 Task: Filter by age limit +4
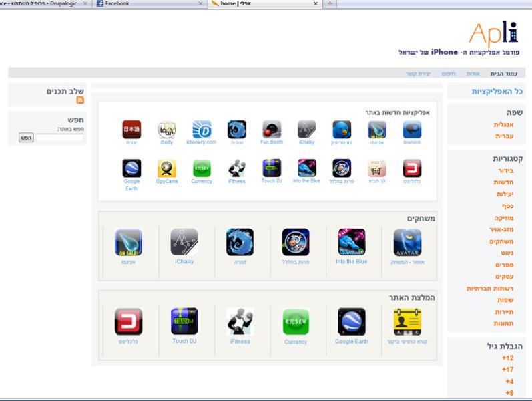[509, 382]
